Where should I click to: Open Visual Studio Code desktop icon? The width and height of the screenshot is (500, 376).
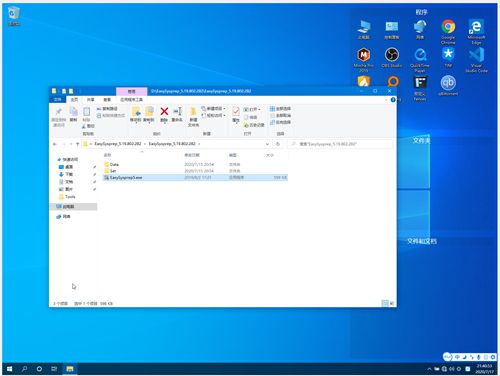476,55
